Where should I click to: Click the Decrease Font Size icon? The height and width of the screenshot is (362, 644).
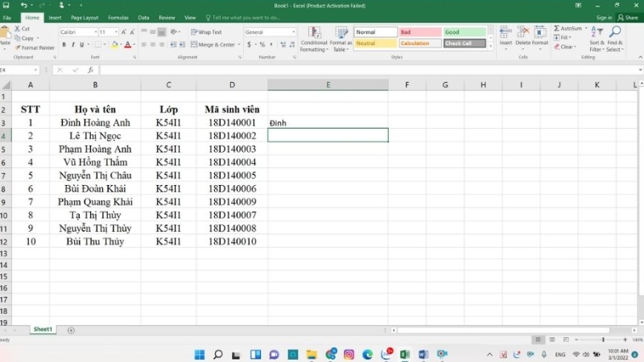point(132,32)
